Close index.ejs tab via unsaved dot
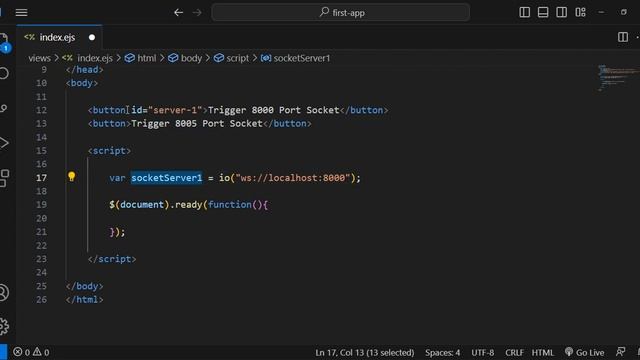This screenshot has height=360, width=640. tap(92, 38)
